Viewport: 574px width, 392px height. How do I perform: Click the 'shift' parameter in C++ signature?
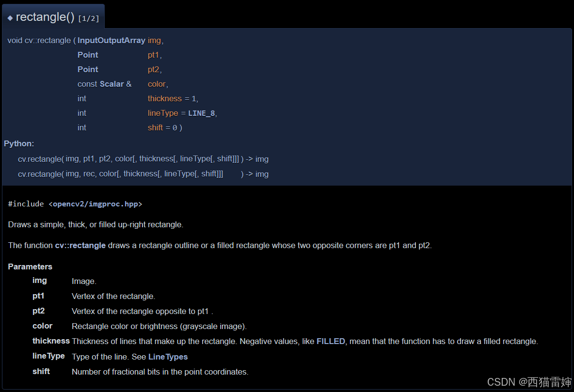click(155, 127)
